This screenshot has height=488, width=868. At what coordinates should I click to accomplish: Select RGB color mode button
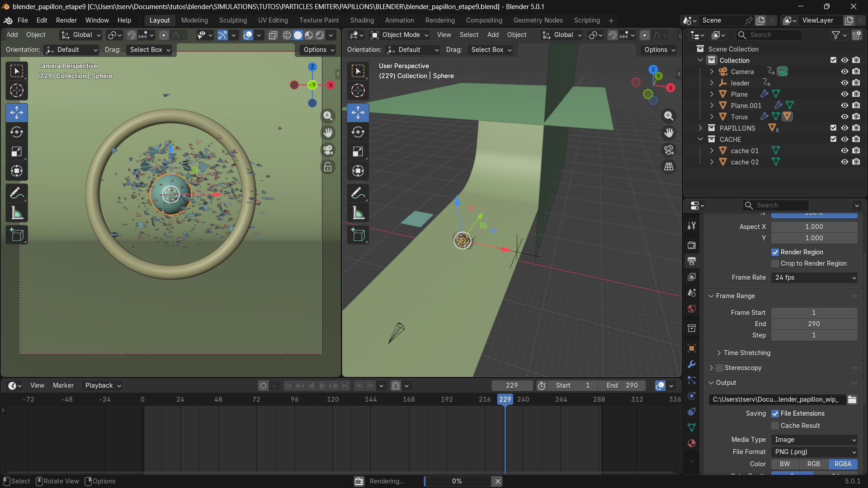pos(813,464)
